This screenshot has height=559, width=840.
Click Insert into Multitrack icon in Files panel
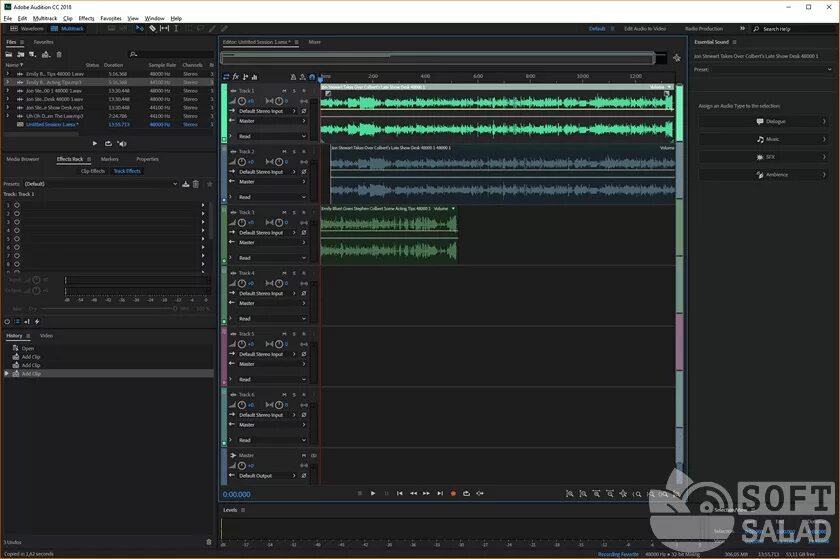tap(46, 54)
